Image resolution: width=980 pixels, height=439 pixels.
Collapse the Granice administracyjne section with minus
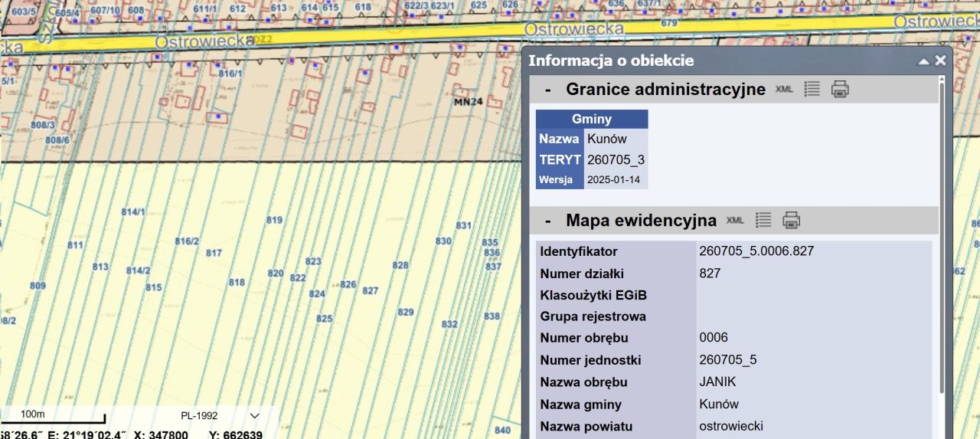click(x=548, y=89)
